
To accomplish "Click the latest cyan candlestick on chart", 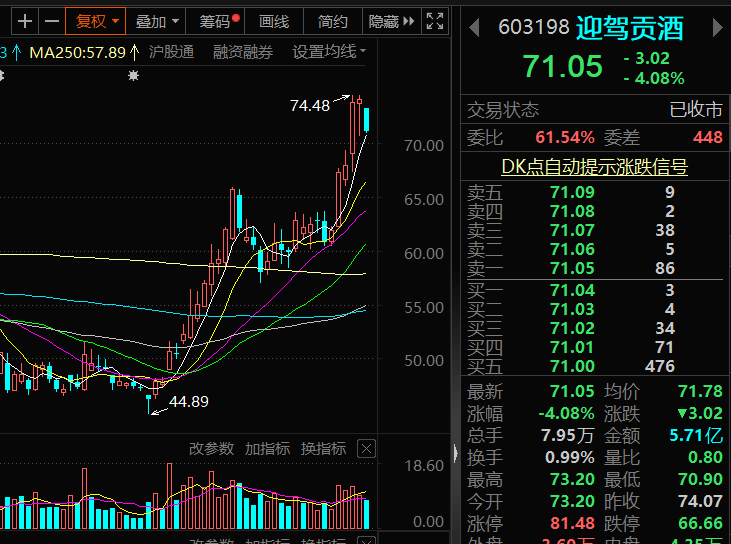I will tap(367, 120).
